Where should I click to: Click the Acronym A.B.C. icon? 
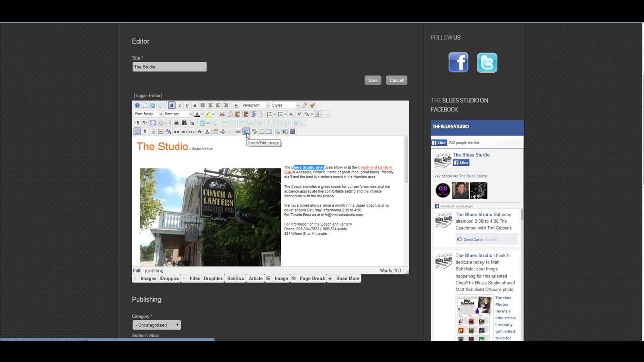click(192, 131)
